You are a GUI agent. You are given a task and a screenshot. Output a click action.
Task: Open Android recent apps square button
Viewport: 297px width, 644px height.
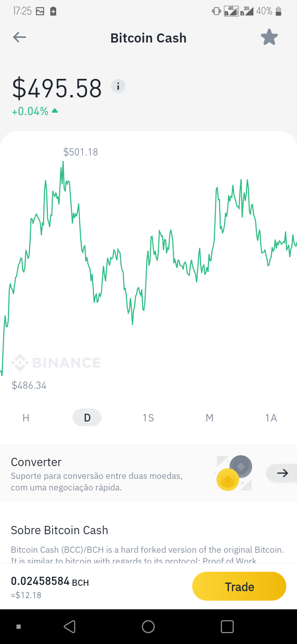tap(227, 627)
